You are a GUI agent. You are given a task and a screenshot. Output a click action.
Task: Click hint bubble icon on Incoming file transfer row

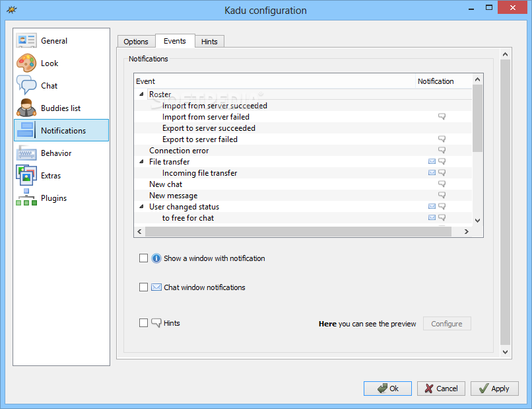(442, 172)
